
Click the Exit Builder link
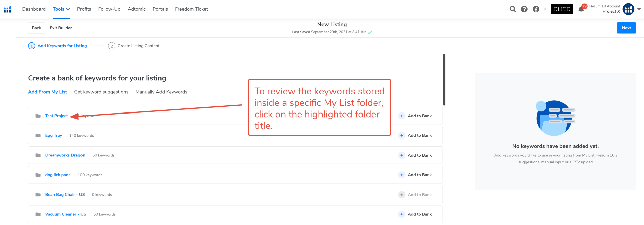point(61,28)
